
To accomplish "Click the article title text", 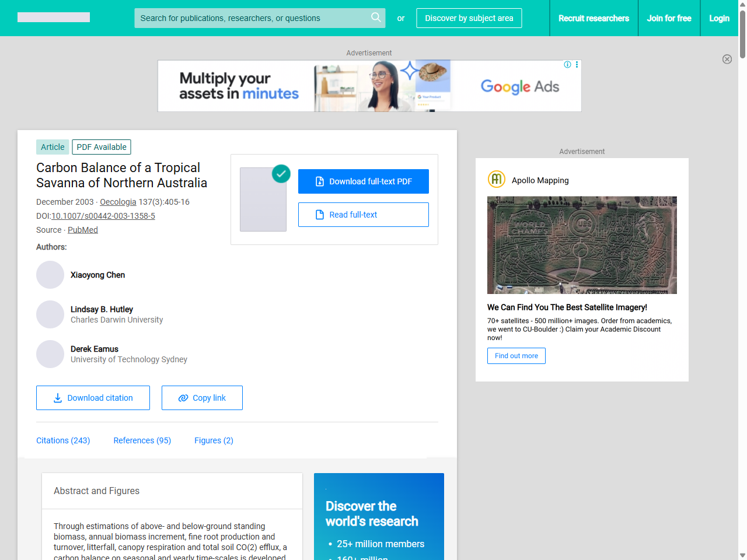I will pyautogui.click(x=121, y=175).
